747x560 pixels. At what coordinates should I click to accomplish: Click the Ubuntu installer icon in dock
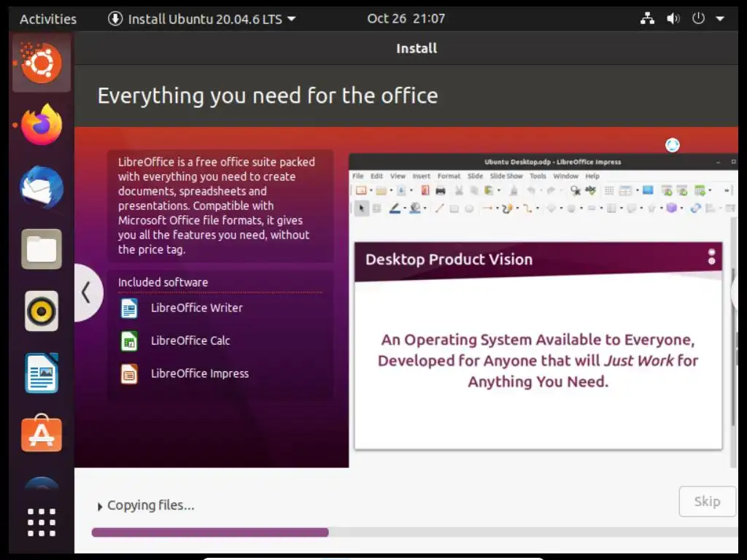[42, 63]
